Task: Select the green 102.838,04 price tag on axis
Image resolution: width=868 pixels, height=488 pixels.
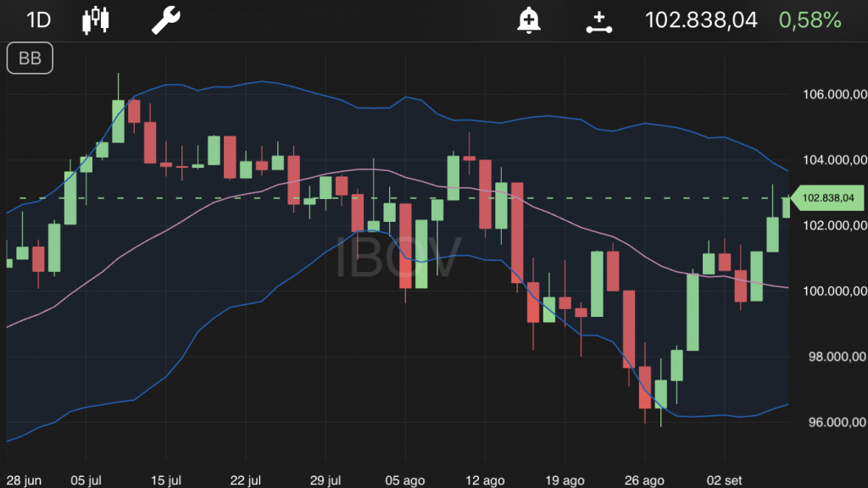Action: 827,198
